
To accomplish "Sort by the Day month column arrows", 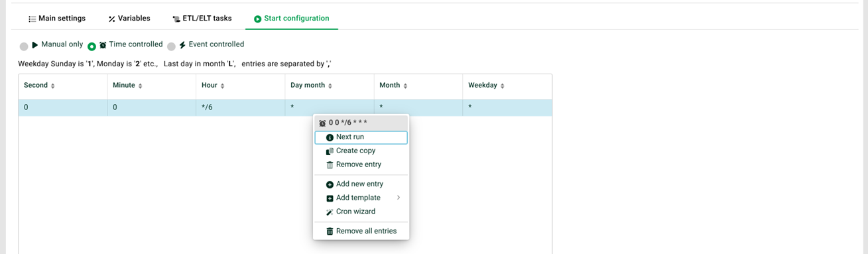I will tap(330, 86).
